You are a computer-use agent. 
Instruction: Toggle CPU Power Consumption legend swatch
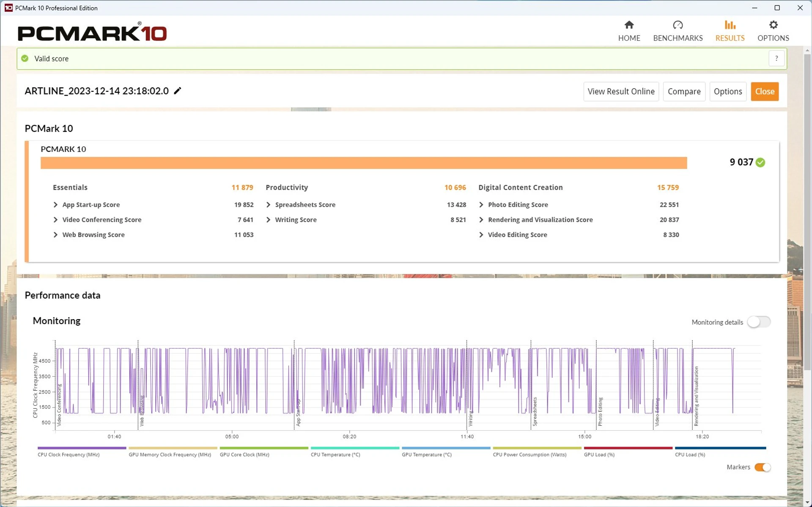tap(537, 448)
